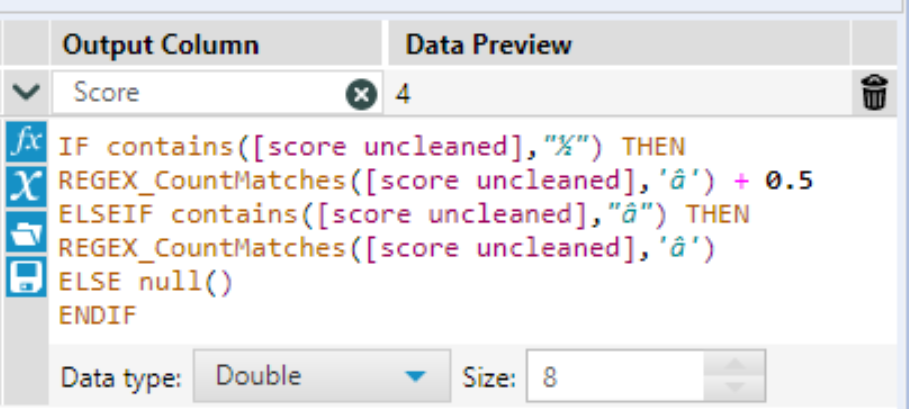
Task: Collapse the Score expression with the chevron
Action: click(27, 92)
